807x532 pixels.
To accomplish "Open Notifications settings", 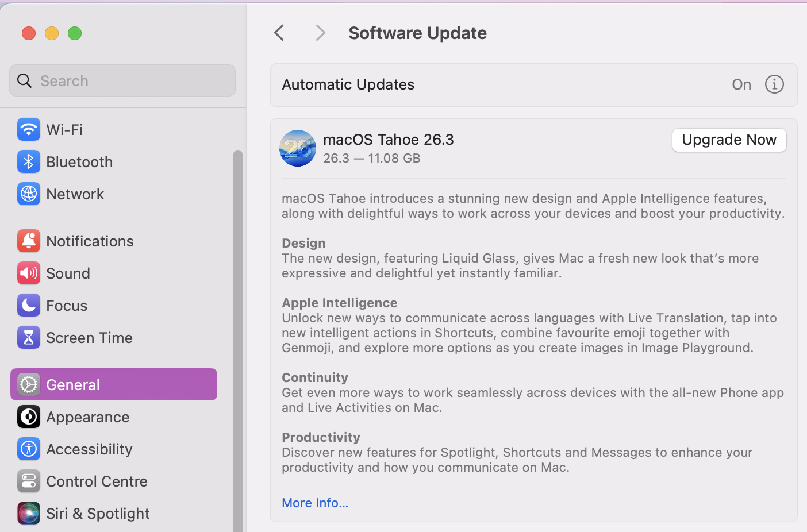I will coord(90,241).
